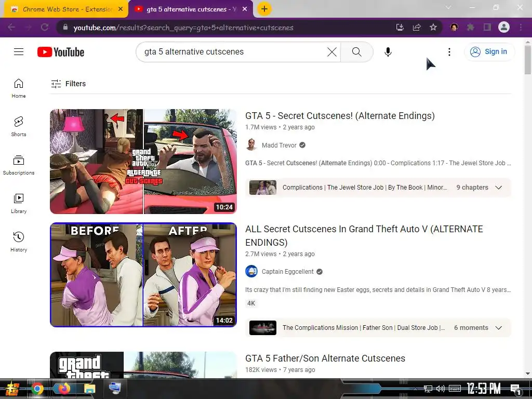Open the notification center icon

(515, 390)
